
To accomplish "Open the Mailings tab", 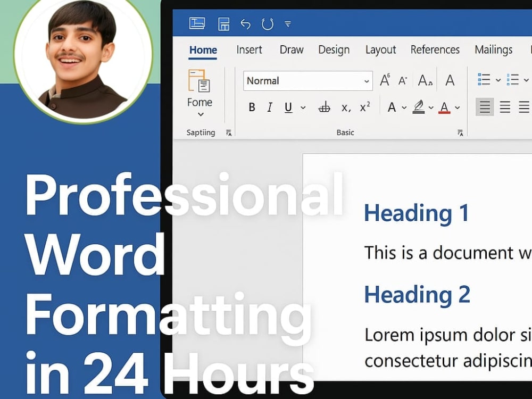I will (x=493, y=50).
